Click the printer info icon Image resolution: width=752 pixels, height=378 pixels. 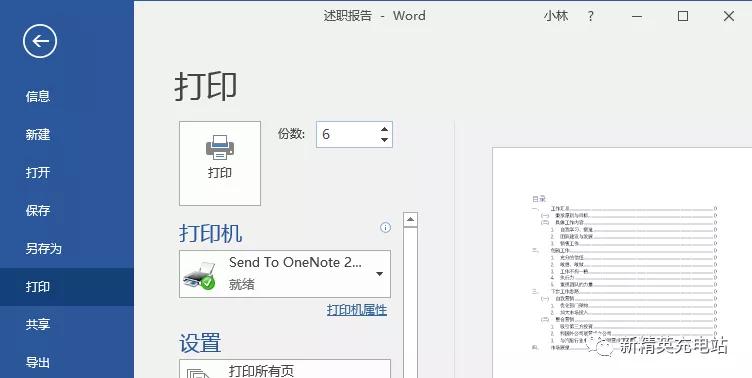pyautogui.click(x=385, y=227)
